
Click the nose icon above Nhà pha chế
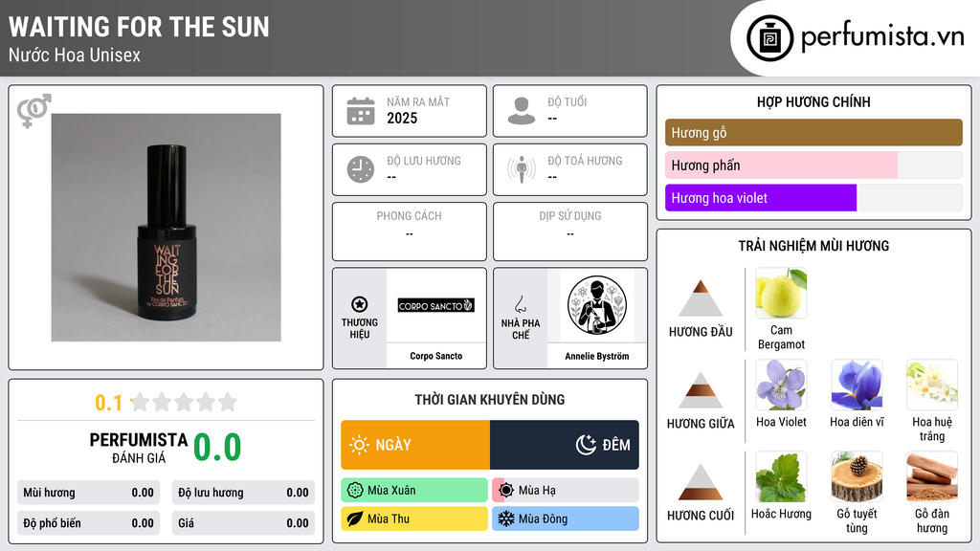click(520, 304)
